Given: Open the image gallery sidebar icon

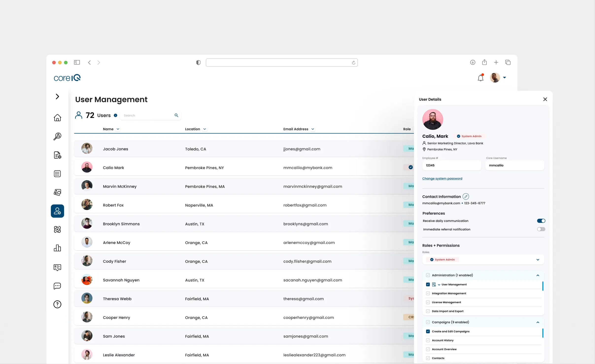Looking at the screenshot, I should point(57,192).
